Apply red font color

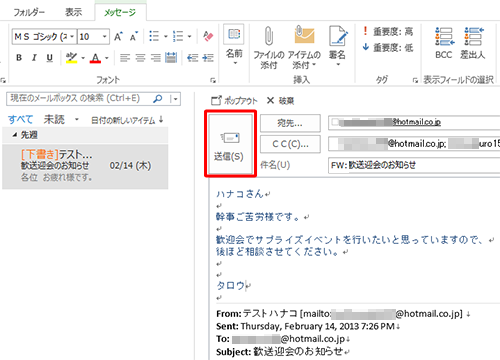click(x=95, y=58)
